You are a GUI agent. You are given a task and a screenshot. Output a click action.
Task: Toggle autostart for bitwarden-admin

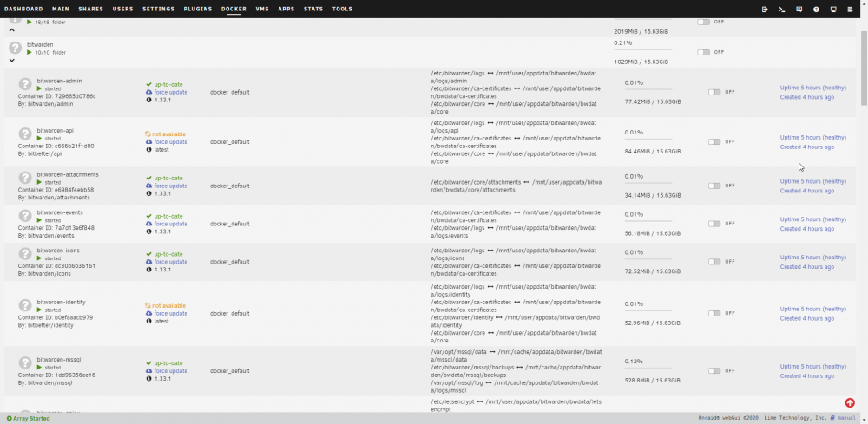pyautogui.click(x=714, y=92)
